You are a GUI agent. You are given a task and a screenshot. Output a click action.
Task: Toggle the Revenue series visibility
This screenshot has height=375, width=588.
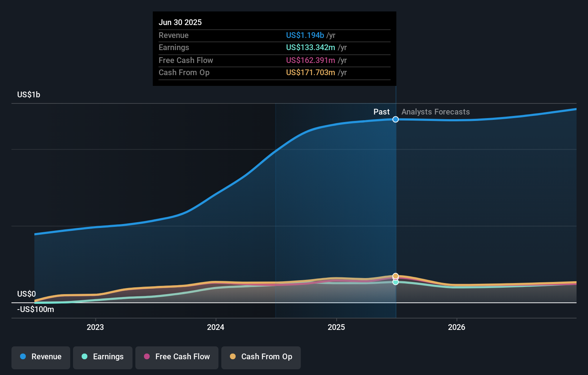[x=40, y=357]
